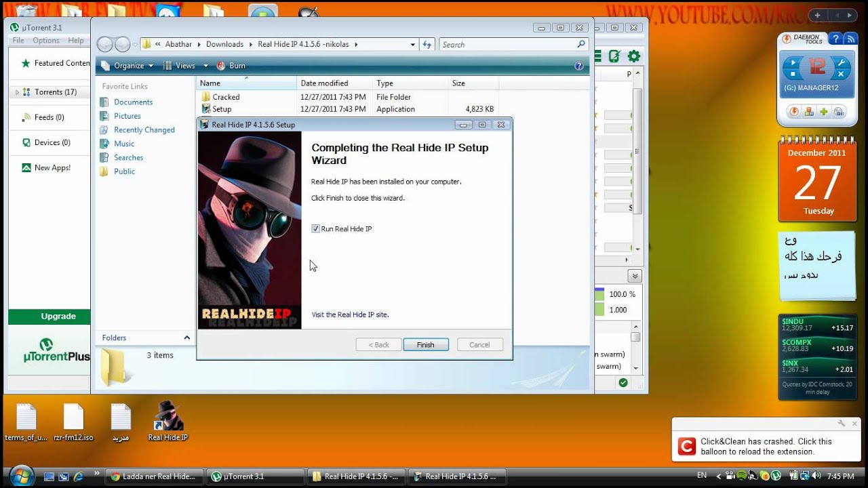
Task: Click the DAEMON Tools gadget stop button
Action: (x=792, y=74)
